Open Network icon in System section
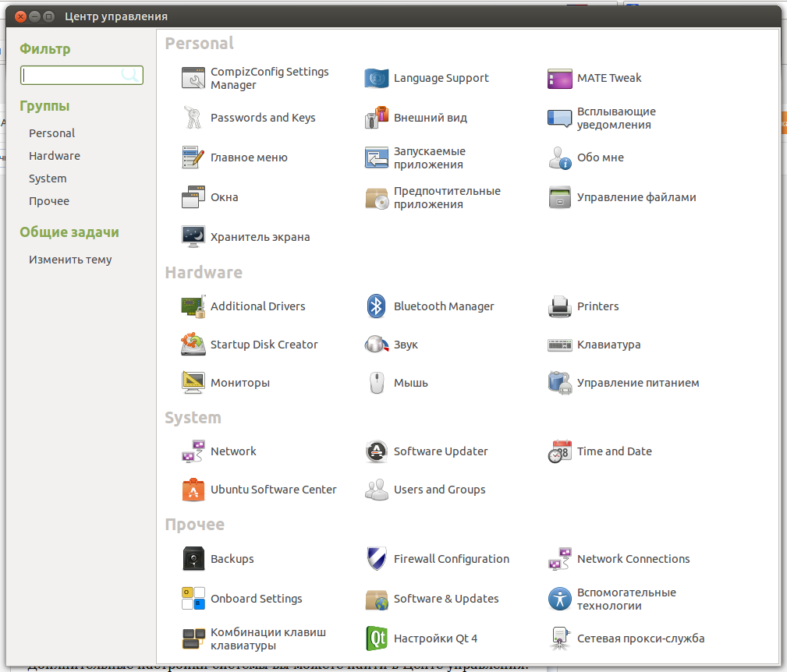787x672 pixels. point(193,451)
